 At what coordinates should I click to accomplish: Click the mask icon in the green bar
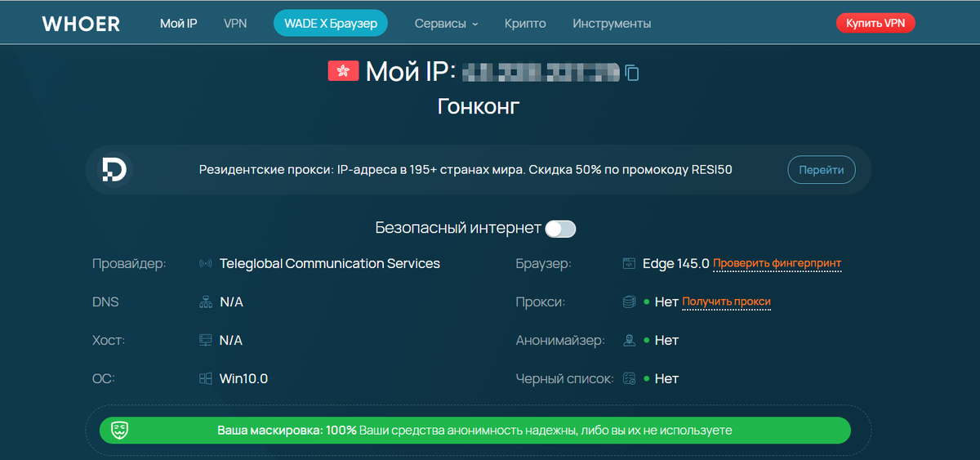pos(119,429)
